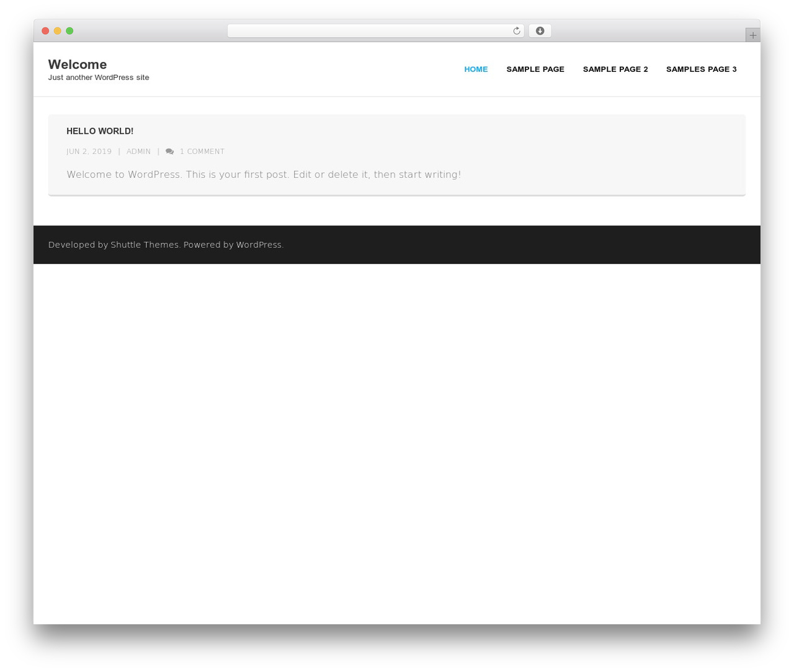Click the green maximize window button

[x=69, y=31]
